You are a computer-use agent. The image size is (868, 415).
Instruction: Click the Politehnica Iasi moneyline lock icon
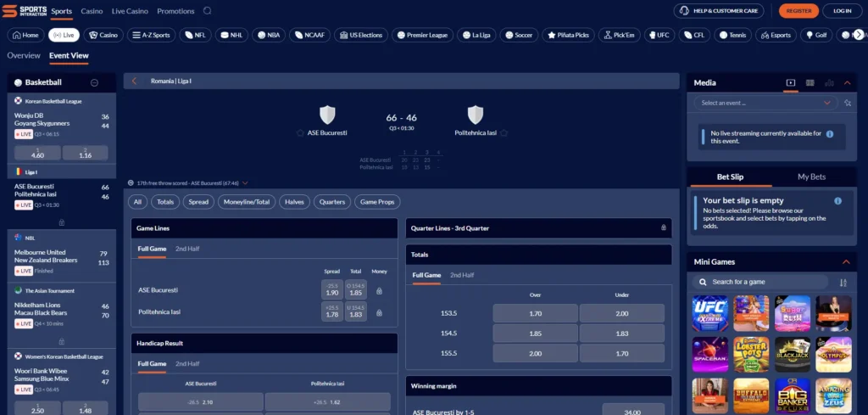tap(379, 312)
